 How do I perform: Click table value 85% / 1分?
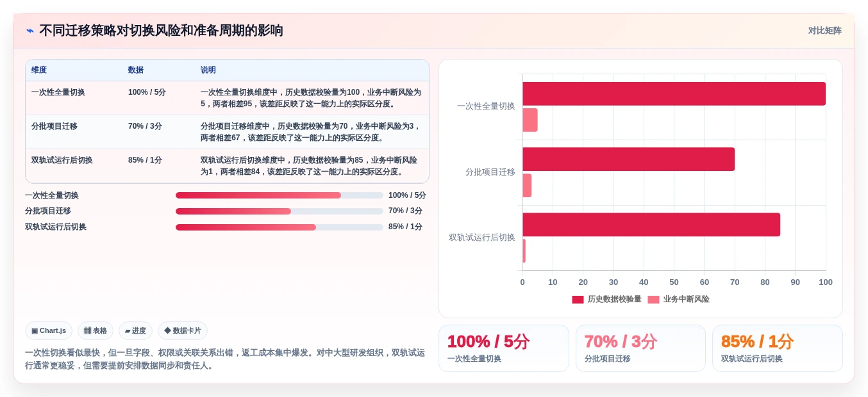pos(145,160)
